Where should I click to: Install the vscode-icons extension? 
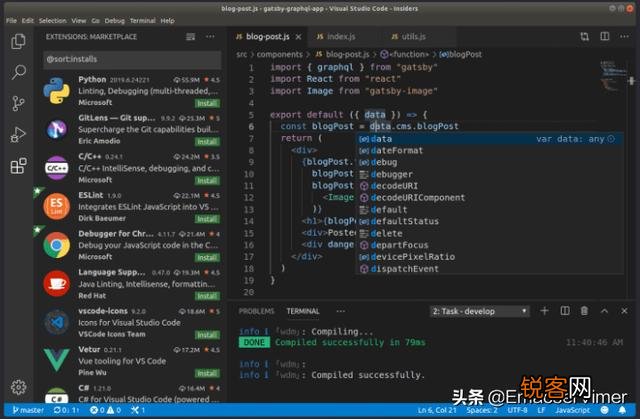pos(207,335)
